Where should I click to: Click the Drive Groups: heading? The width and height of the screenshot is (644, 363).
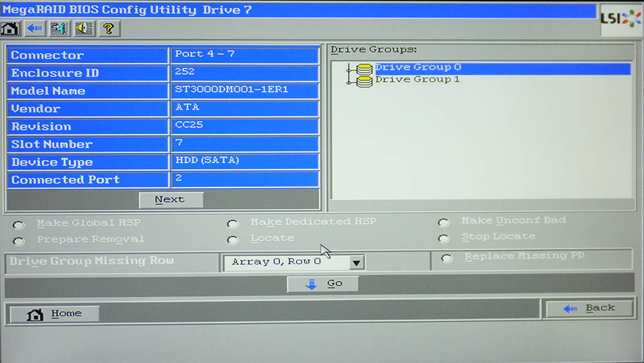coord(374,50)
